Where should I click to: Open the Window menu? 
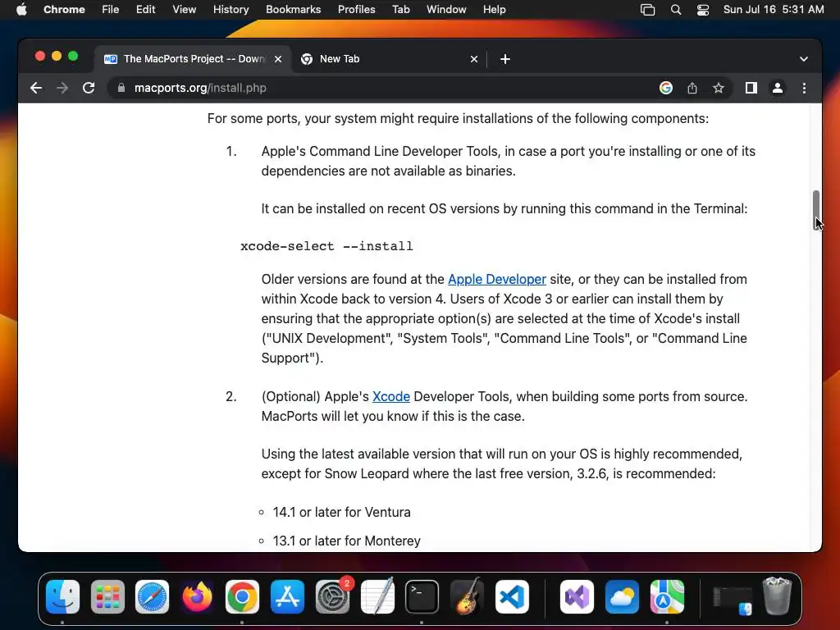coord(446,10)
